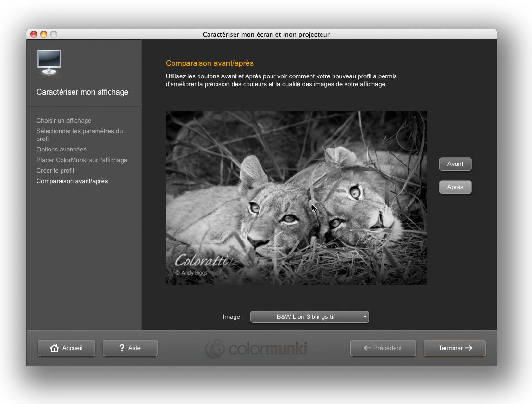Show the Après version of image

[x=455, y=187]
